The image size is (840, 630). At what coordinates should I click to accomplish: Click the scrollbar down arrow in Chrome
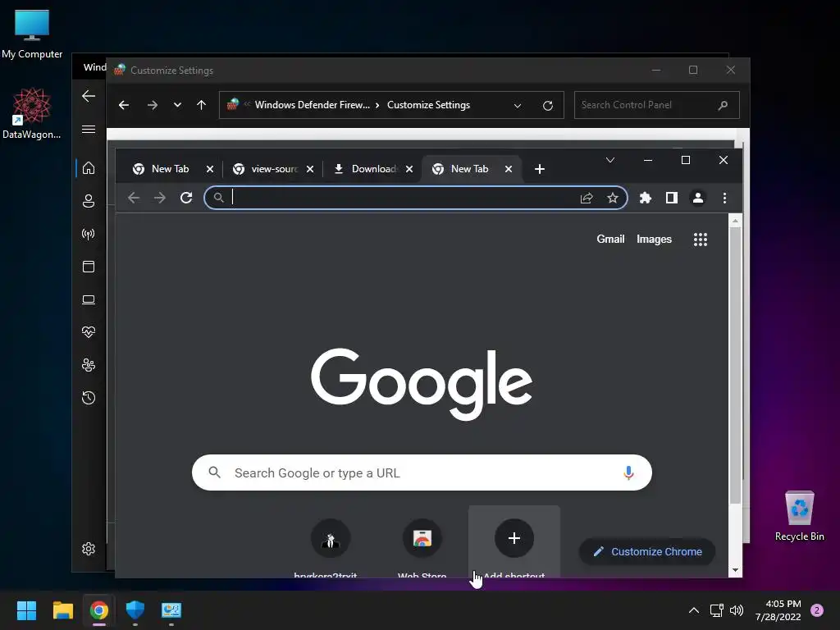coord(736,570)
